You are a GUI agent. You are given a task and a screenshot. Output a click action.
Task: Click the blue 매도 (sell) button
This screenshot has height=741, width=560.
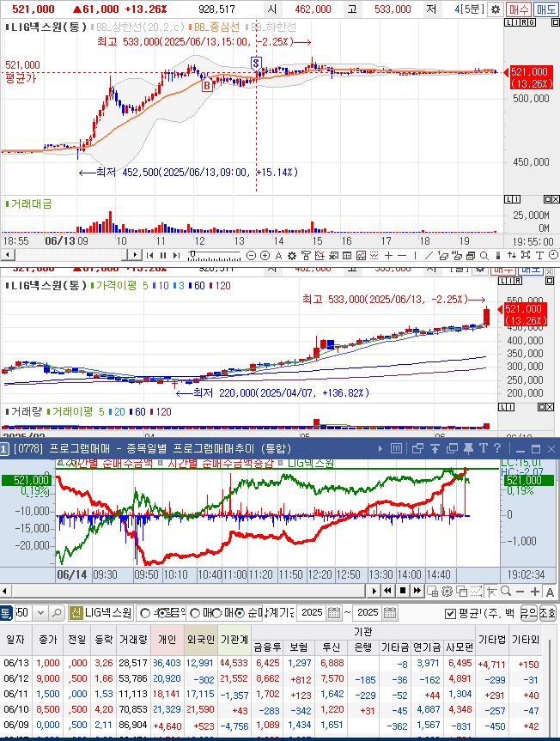tap(545, 9)
